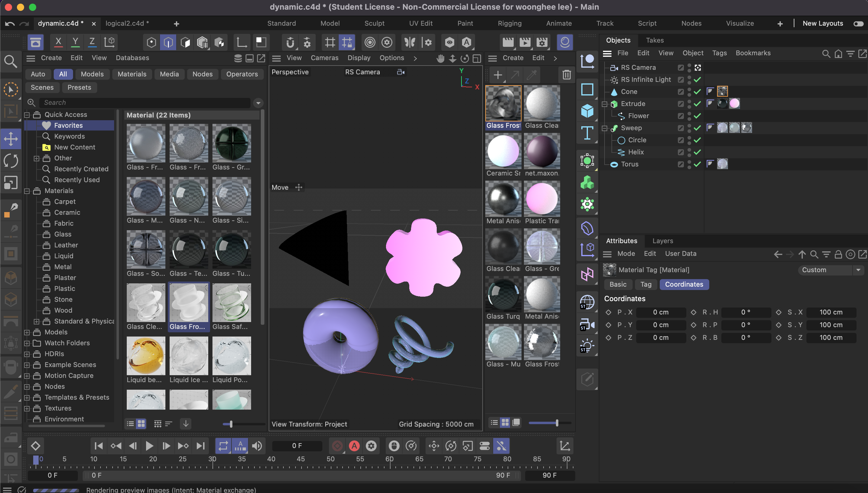
Task: Toggle Torus object enabled checkmark
Action: pos(697,164)
